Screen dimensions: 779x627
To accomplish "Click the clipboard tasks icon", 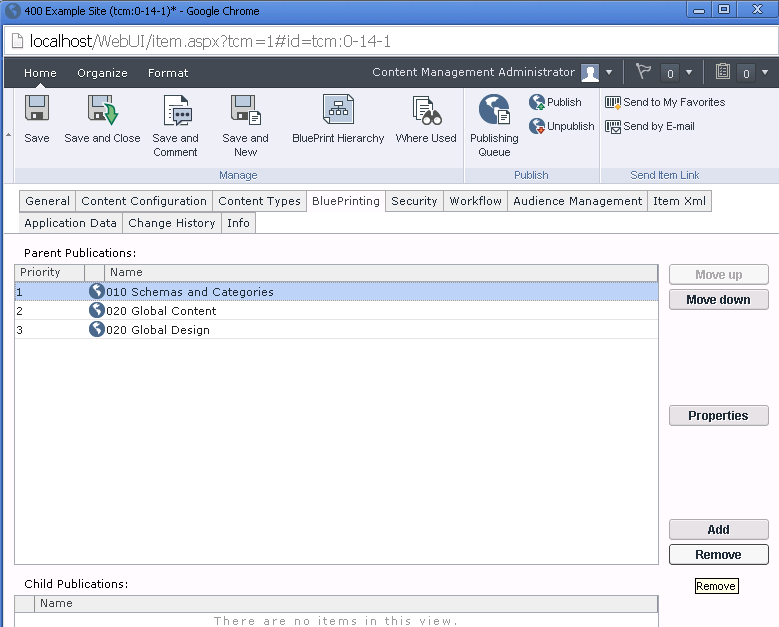I will click(723, 72).
